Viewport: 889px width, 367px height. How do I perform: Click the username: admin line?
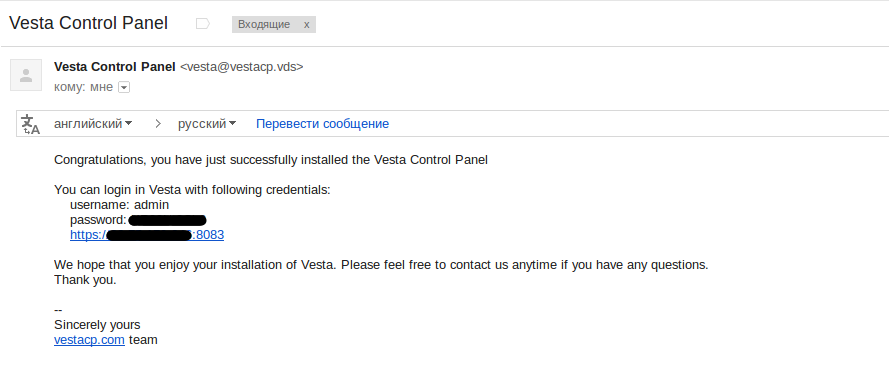(120, 205)
